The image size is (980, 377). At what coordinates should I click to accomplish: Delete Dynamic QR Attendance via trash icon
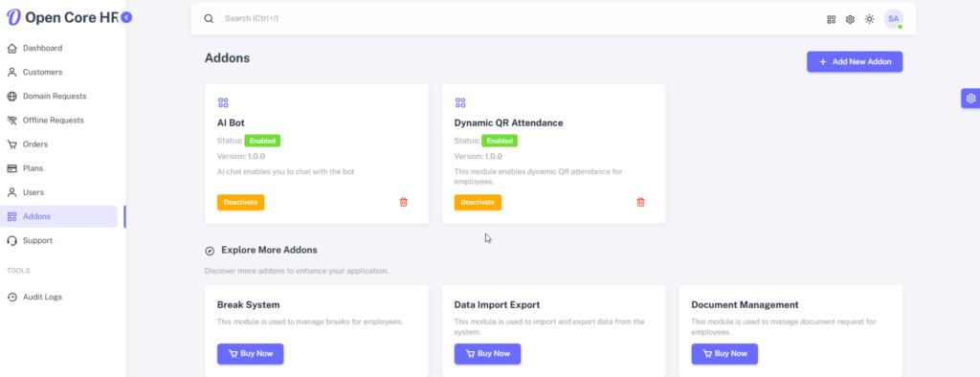point(640,202)
